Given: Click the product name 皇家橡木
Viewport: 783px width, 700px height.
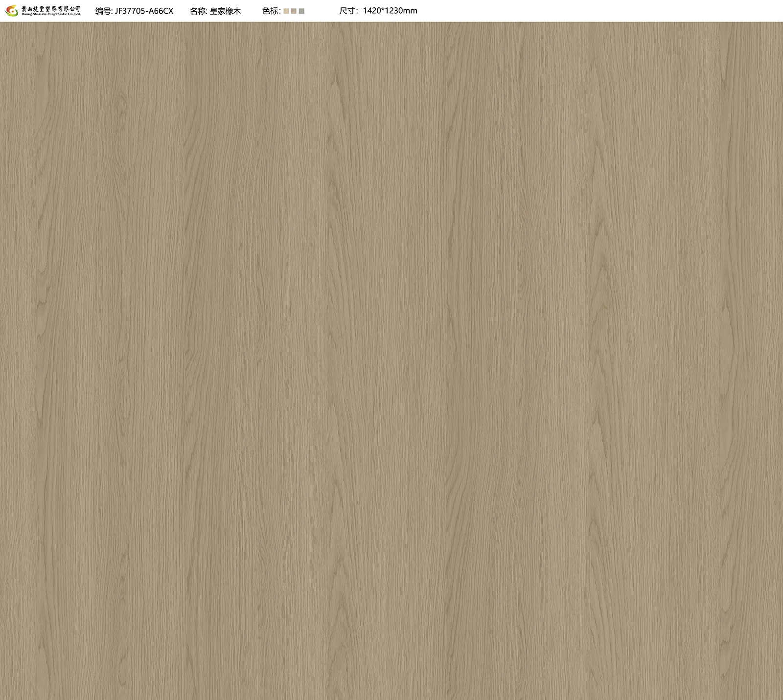Looking at the screenshot, I should [225, 11].
